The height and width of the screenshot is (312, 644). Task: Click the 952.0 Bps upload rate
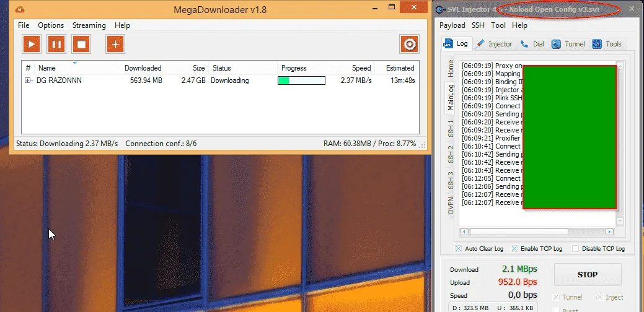518,282
